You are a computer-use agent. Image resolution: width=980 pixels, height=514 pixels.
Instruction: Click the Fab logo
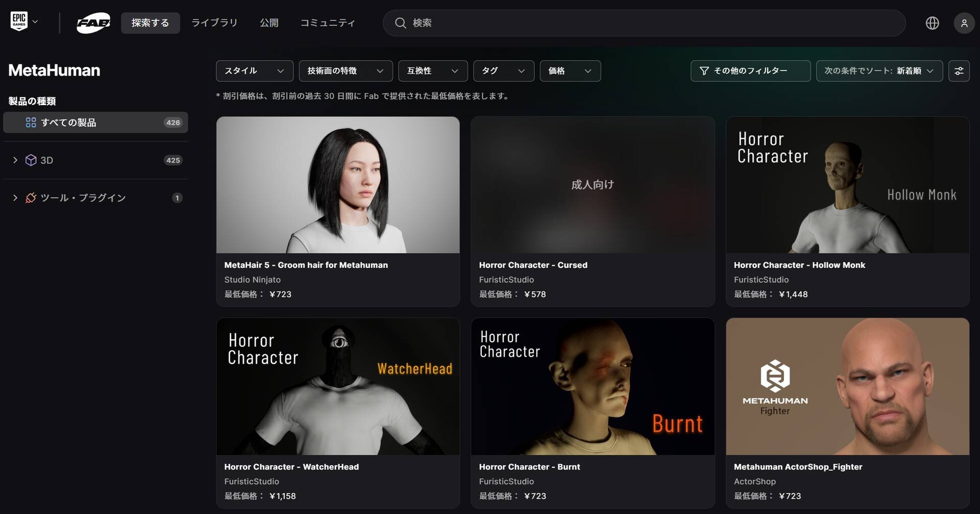[93, 23]
